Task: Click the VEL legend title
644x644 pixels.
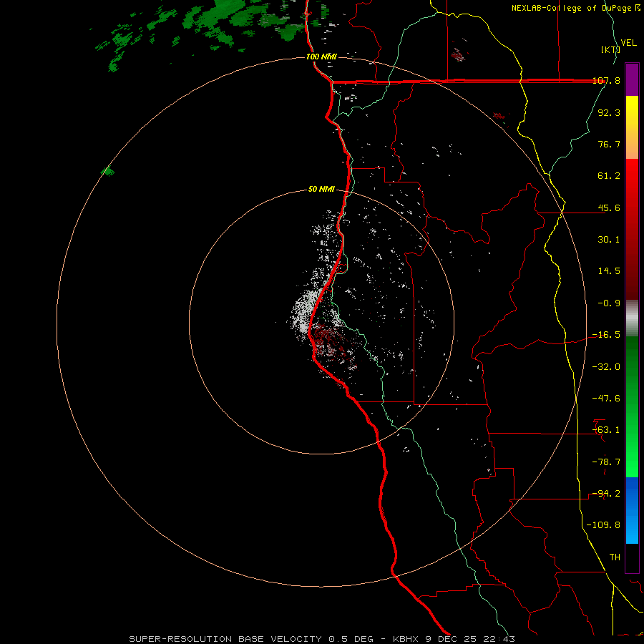Action: [629, 43]
